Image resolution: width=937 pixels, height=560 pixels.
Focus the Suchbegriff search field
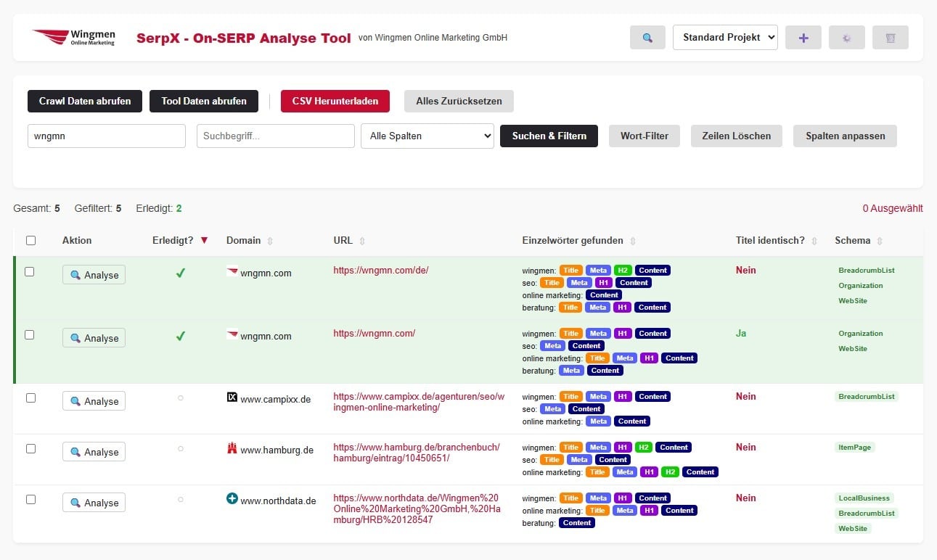click(x=276, y=136)
